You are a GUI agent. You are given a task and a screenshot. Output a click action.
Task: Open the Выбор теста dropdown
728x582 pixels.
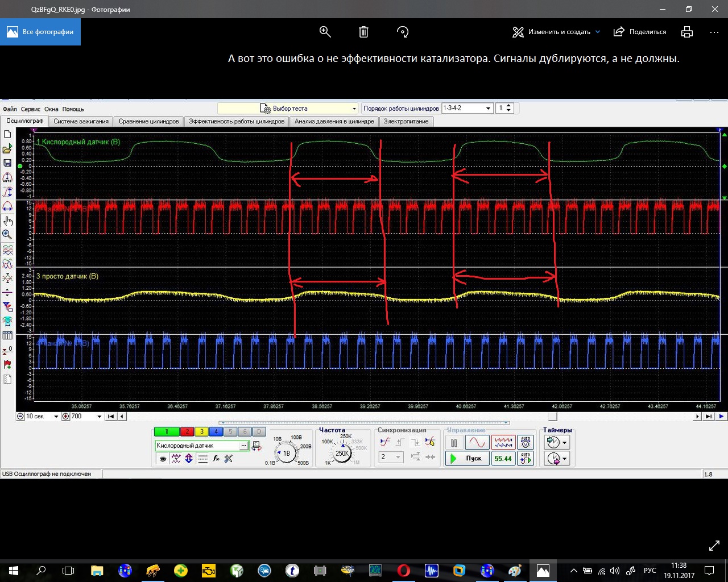288,108
